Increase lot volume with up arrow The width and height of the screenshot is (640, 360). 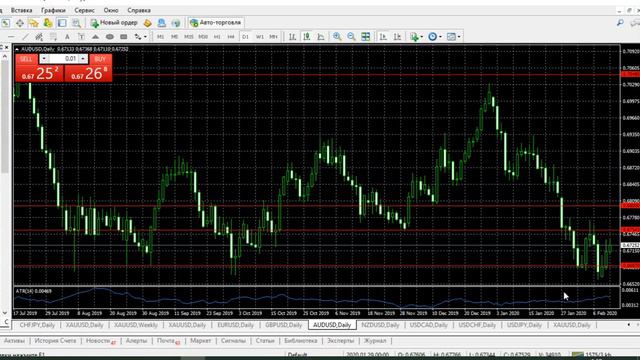pyautogui.click(x=83, y=59)
